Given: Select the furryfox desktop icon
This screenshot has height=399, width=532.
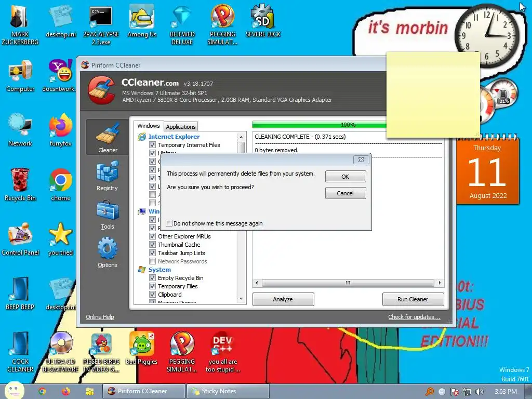Looking at the screenshot, I should click(60, 130).
